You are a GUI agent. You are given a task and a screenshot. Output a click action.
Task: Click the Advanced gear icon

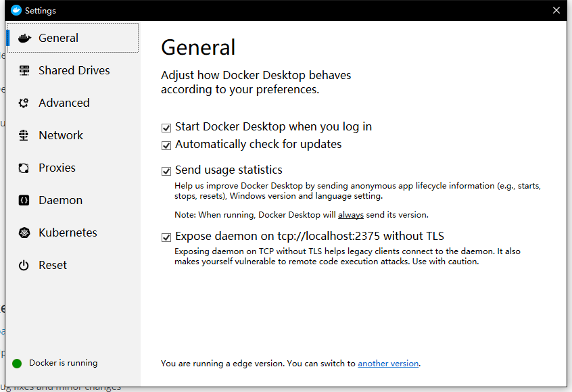pos(24,103)
